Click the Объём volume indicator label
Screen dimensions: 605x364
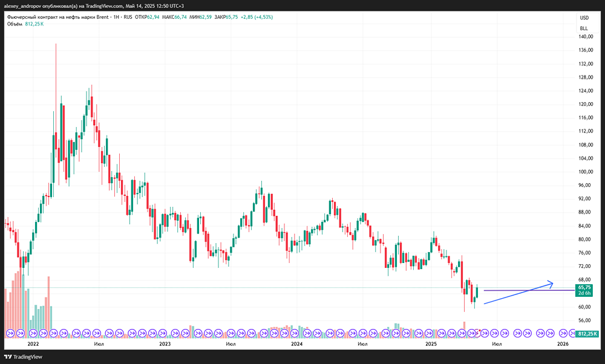point(15,24)
